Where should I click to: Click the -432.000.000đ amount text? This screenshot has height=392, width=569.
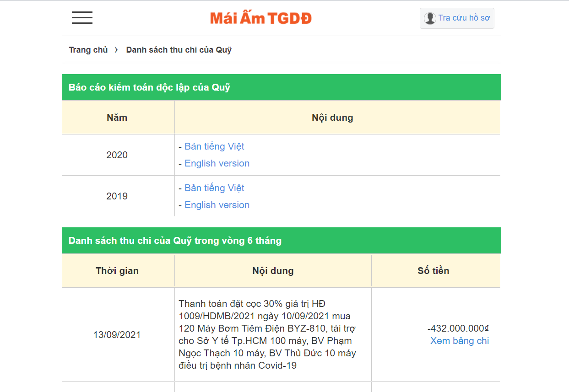click(458, 328)
